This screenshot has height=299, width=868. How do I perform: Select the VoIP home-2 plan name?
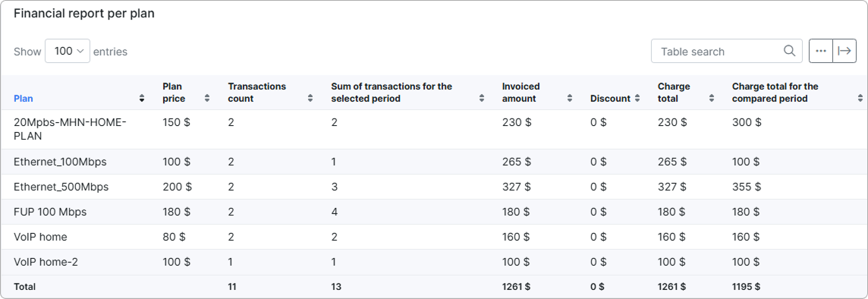(46, 262)
